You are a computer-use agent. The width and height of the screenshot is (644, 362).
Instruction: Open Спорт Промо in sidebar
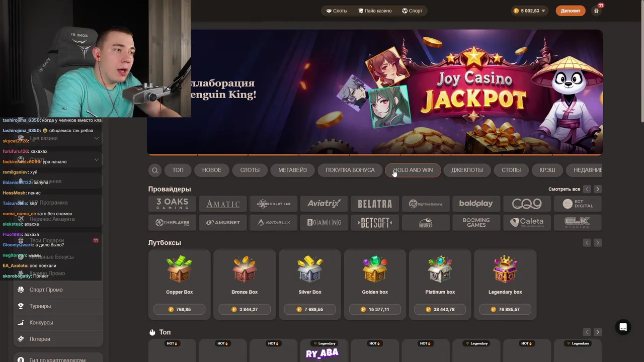coord(58,290)
